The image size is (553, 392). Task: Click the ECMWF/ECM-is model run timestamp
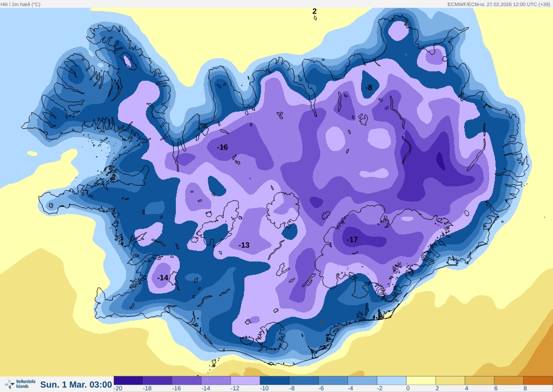point(499,4)
